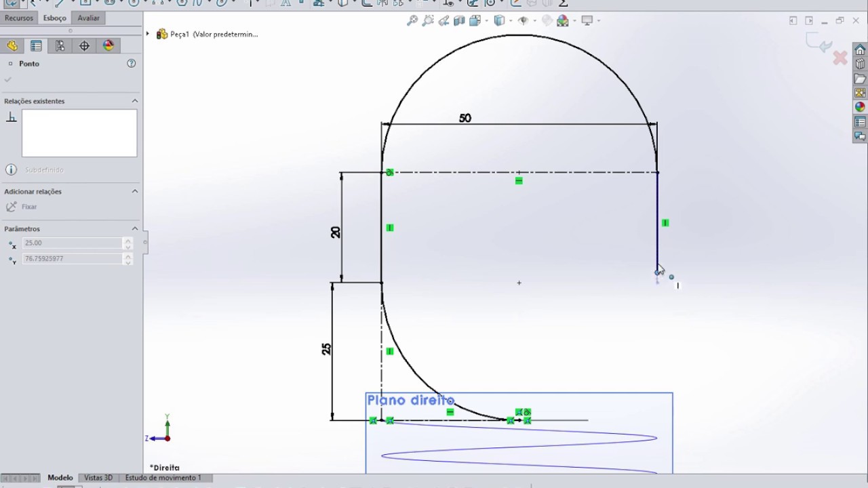This screenshot has height=488, width=868.
Task: Click the previous document window arrow
Action: coord(793,21)
